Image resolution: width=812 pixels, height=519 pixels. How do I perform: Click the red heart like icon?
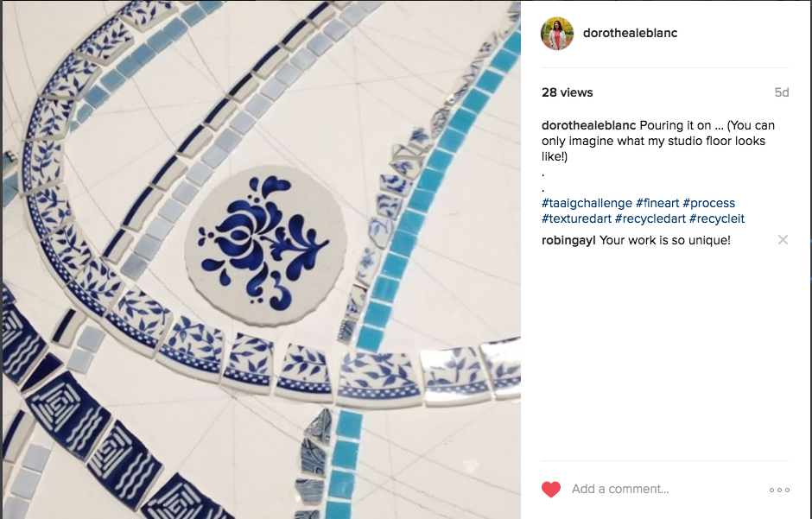(x=551, y=489)
